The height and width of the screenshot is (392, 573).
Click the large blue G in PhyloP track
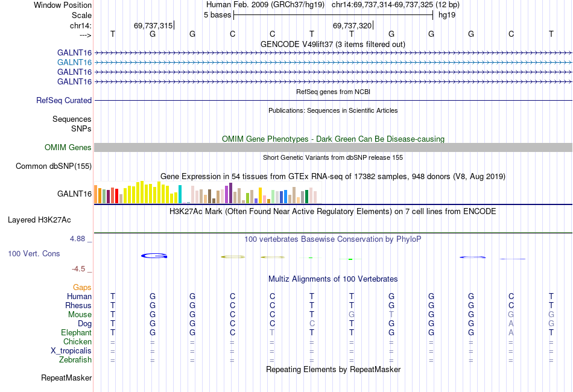pos(154,256)
